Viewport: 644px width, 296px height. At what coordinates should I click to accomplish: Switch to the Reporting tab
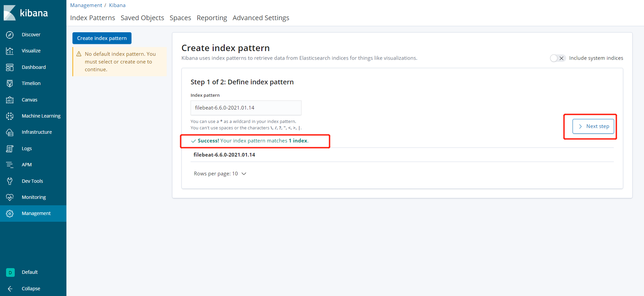[212, 18]
